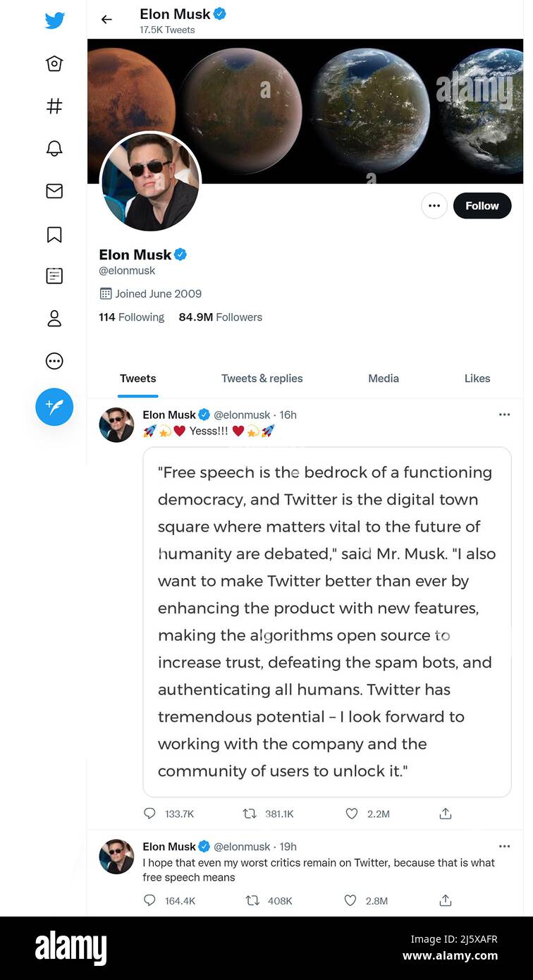Viewport: 533px width, 980px height.
Task: Open the 84.9M Followers list
Action: pos(220,317)
